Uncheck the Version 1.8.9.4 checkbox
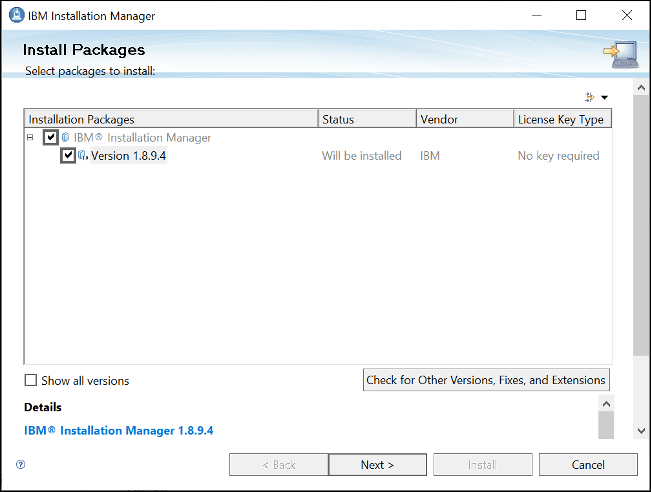This screenshot has height=492, width=651. point(68,155)
